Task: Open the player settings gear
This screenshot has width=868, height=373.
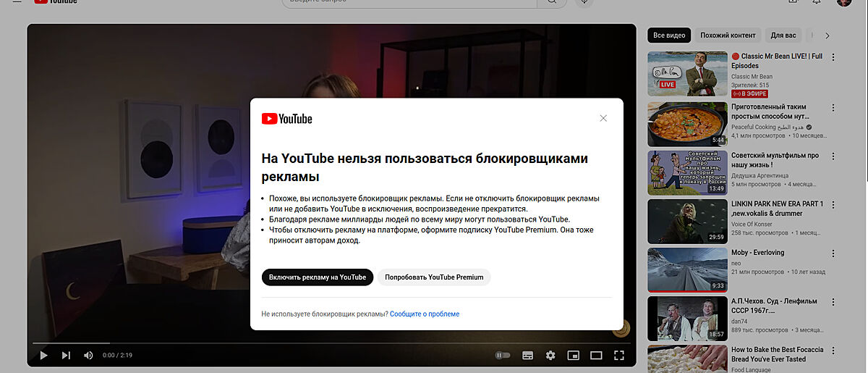Action: point(550,355)
